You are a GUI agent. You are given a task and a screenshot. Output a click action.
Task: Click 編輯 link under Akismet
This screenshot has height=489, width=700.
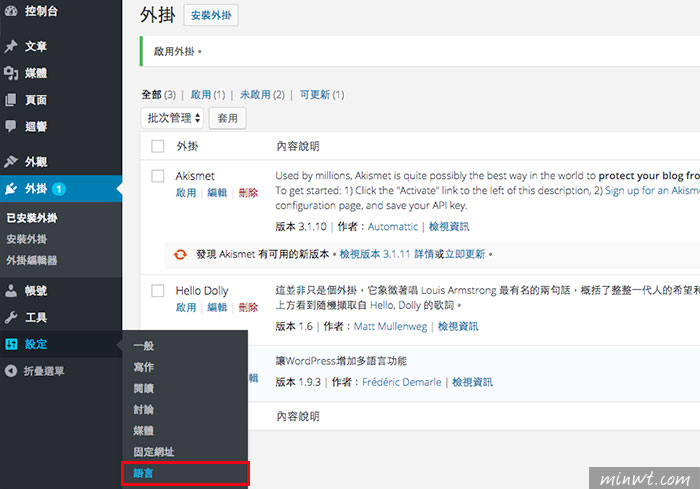[x=217, y=192]
